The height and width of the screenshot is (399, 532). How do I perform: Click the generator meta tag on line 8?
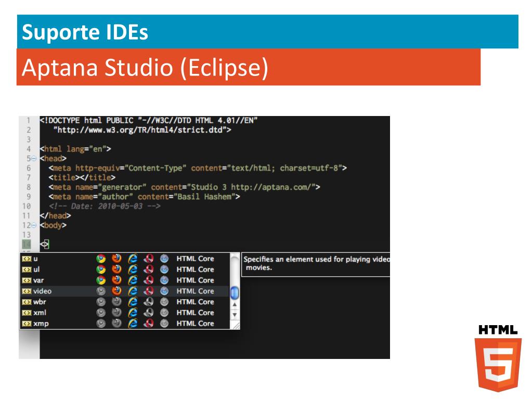[x=184, y=187]
